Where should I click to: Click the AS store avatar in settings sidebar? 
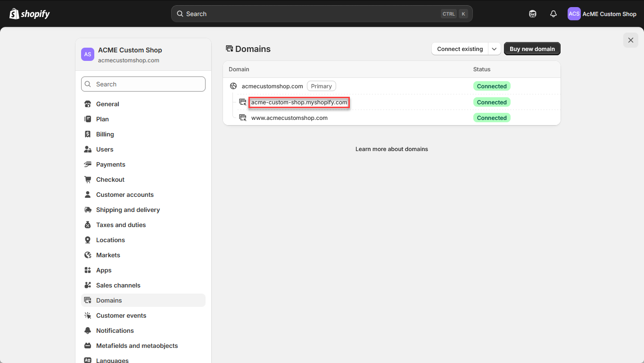pyautogui.click(x=88, y=54)
